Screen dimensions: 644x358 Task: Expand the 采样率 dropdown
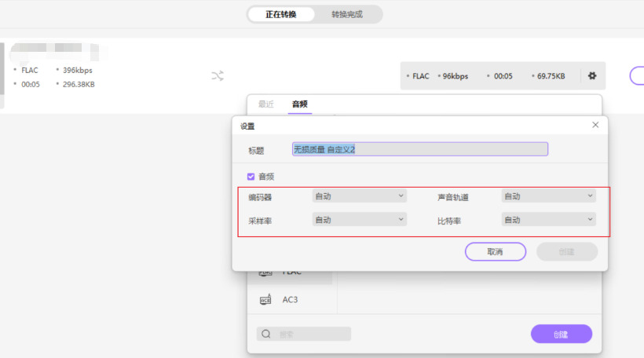(x=359, y=220)
